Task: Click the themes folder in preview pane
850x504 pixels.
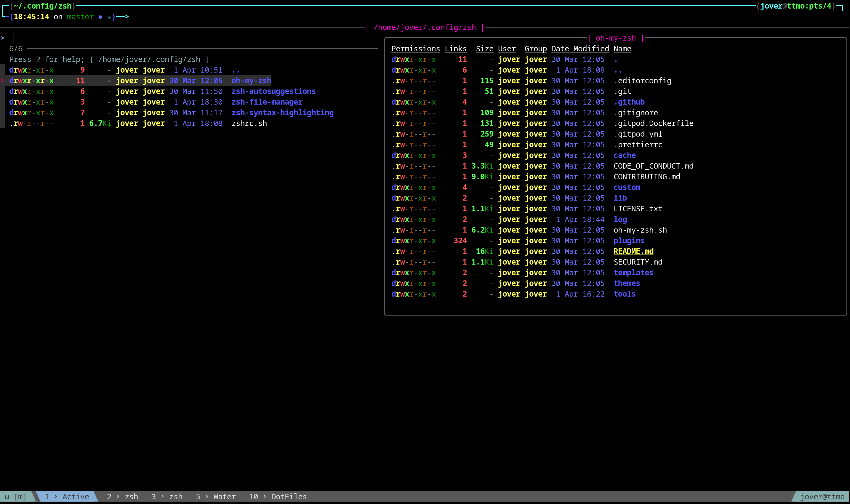Action: coord(627,283)
